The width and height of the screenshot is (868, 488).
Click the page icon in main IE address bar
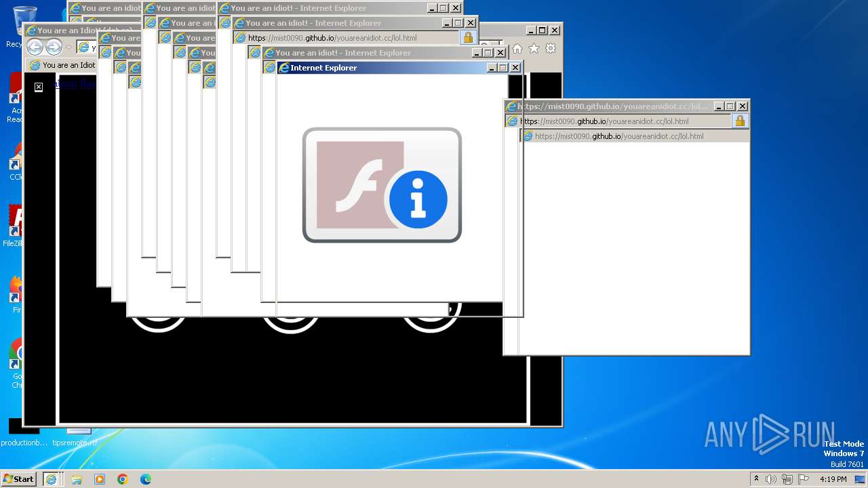tap(83, 47)
